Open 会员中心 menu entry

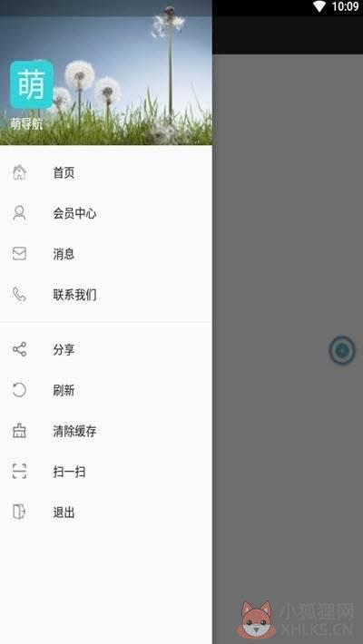(105, 213)
